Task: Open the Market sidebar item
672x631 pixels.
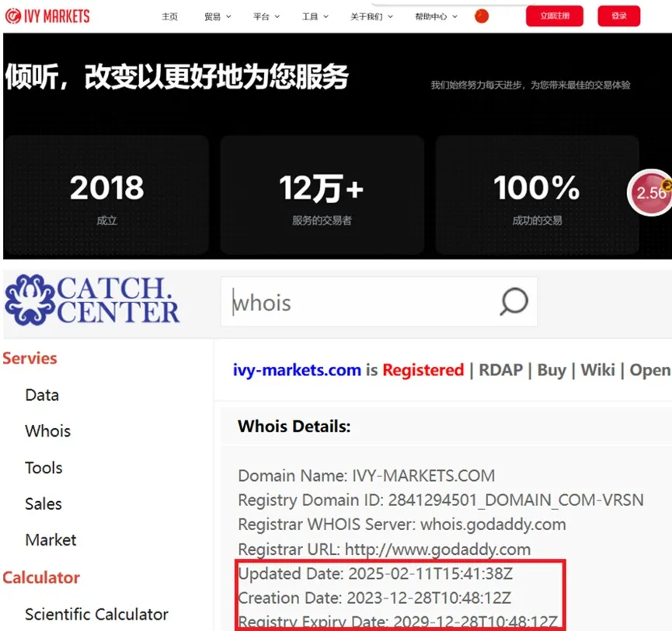Action: pos(50,540)
